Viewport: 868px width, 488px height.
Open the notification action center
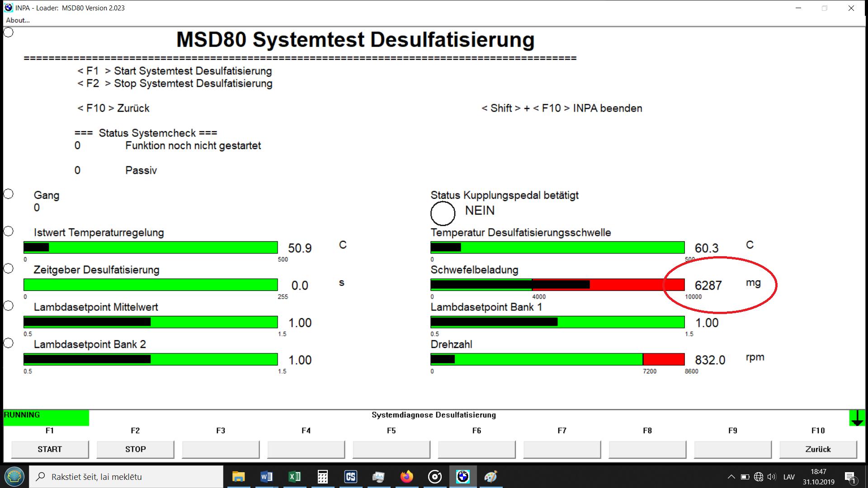pyautogui.click(x=849, y=477)
